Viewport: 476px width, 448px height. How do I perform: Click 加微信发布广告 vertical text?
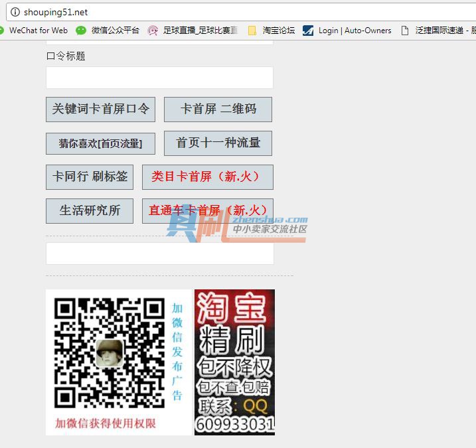[x=177, y=351]
